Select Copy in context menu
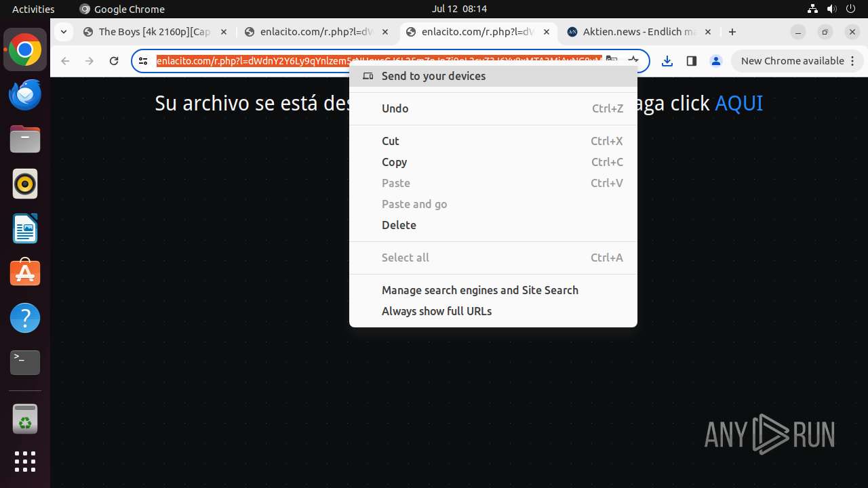Viewport: 868px width, 488px height. (493, 162)
